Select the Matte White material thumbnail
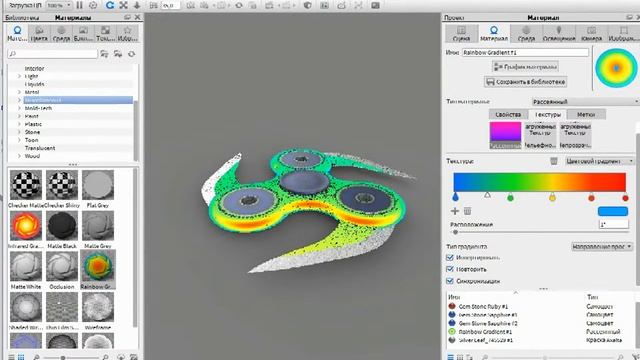The width and height of the screenshot is (640, 360). 26,267
